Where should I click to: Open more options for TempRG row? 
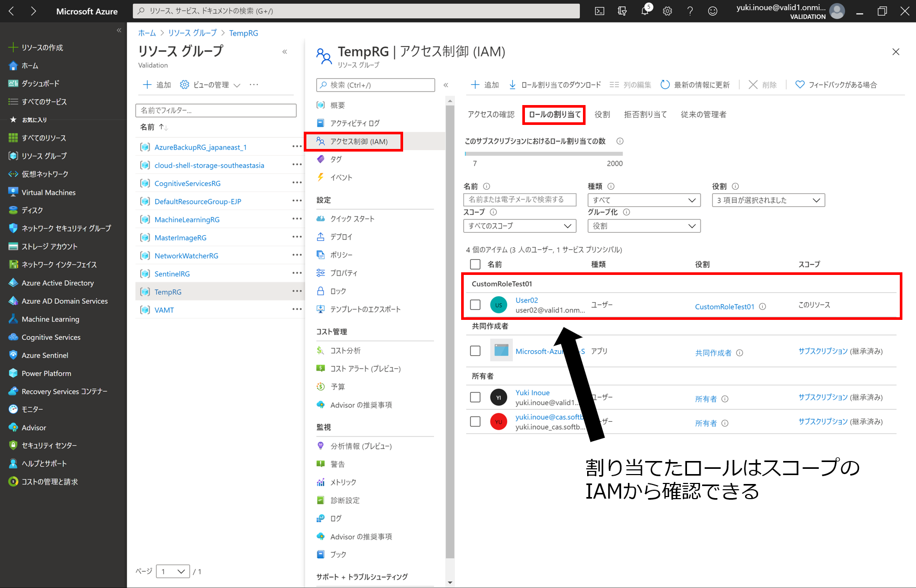[297, 291]
